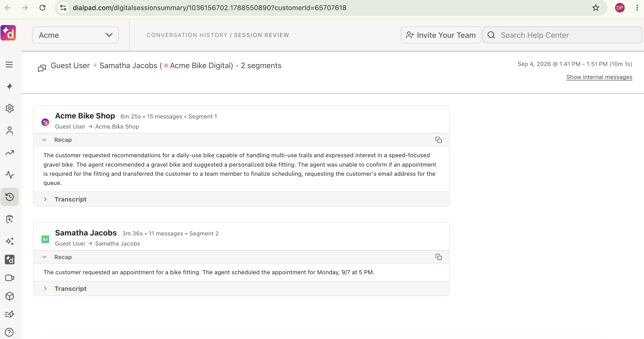Open the Acme company dropdown
644x339 pixels.
(75, 35)
